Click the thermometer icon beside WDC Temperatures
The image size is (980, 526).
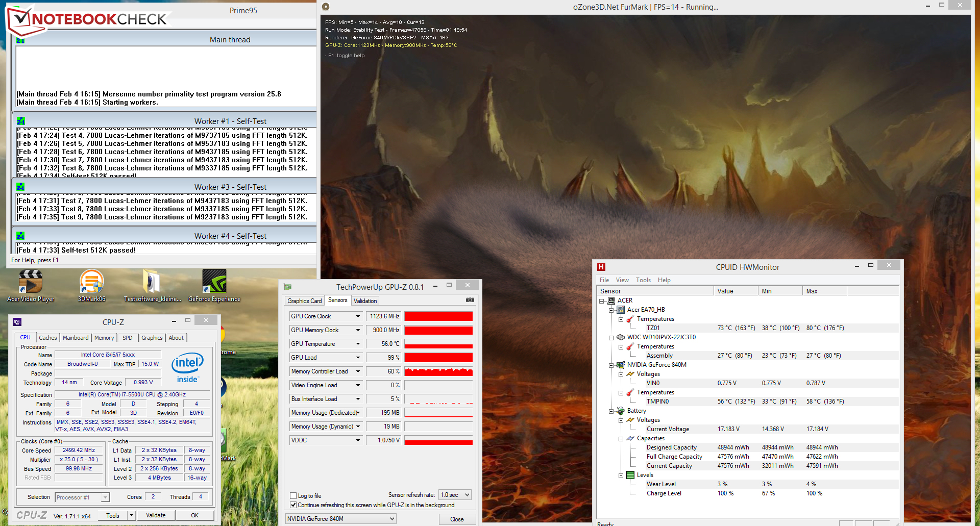[x=630, y=346]
